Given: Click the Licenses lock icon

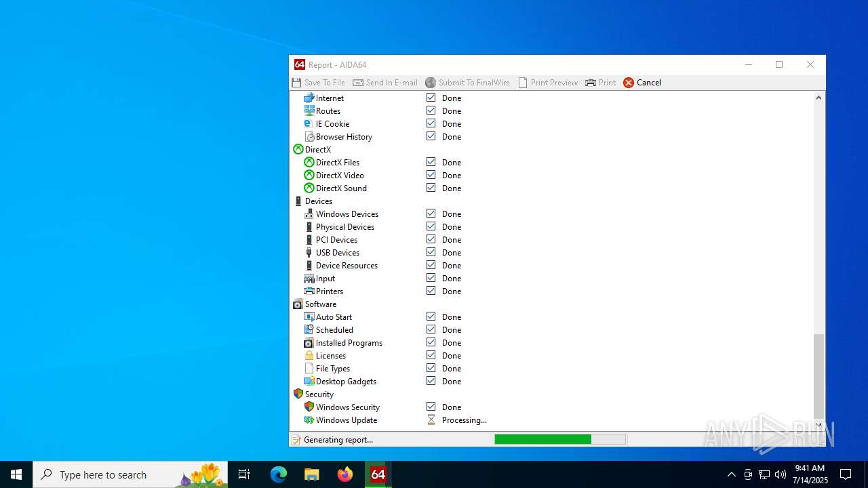Looking at the screenshot, I should (x=309, y=355).
